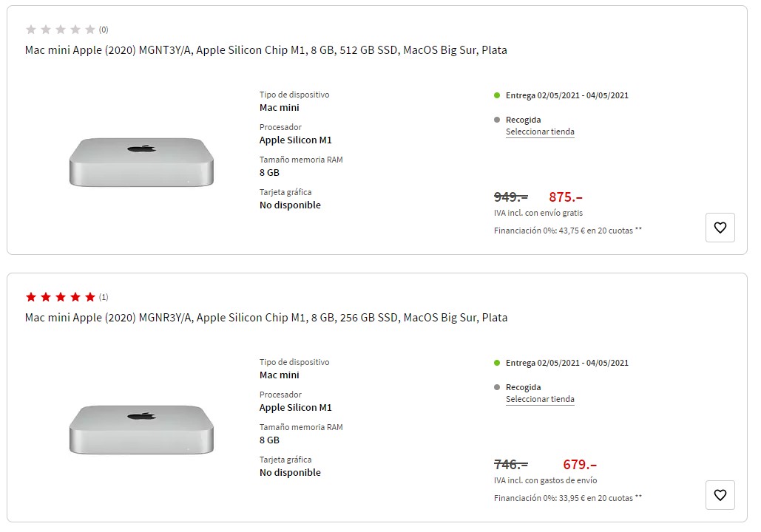The width and height of the screenshot is (761, 532).
Task: Add the 512 GB Mac mini to wishlist
Action: pos(720,228)
